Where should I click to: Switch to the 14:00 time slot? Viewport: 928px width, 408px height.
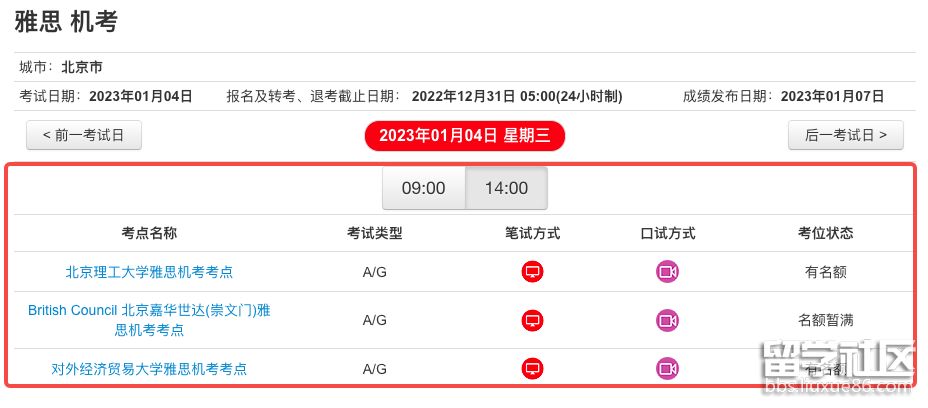[x=506, y=188]
